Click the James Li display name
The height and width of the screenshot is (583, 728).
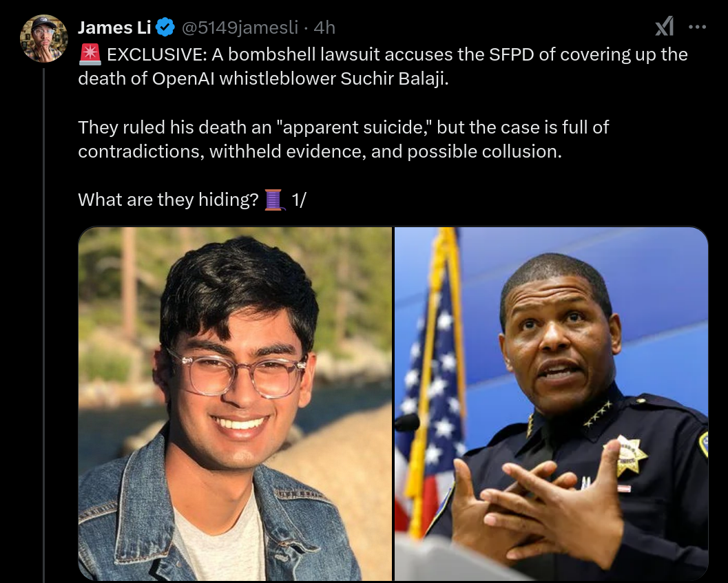tap(114, 28)
